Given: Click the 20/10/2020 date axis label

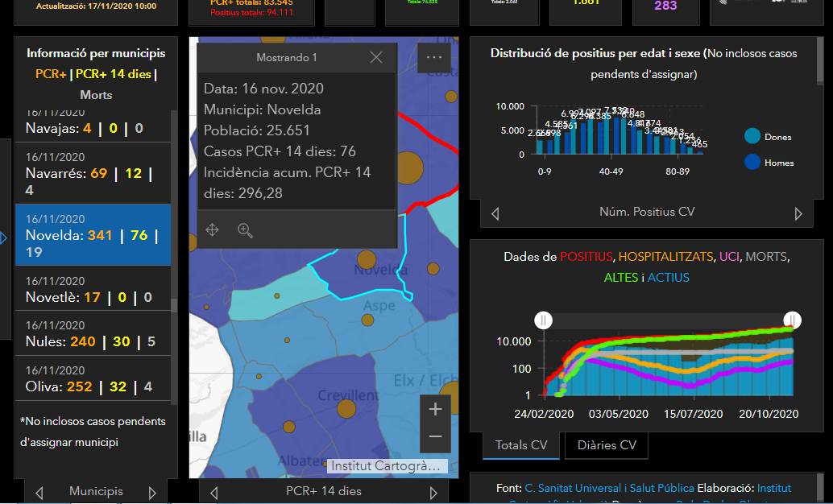Looking at the screenshot, I should click(769, 415).
